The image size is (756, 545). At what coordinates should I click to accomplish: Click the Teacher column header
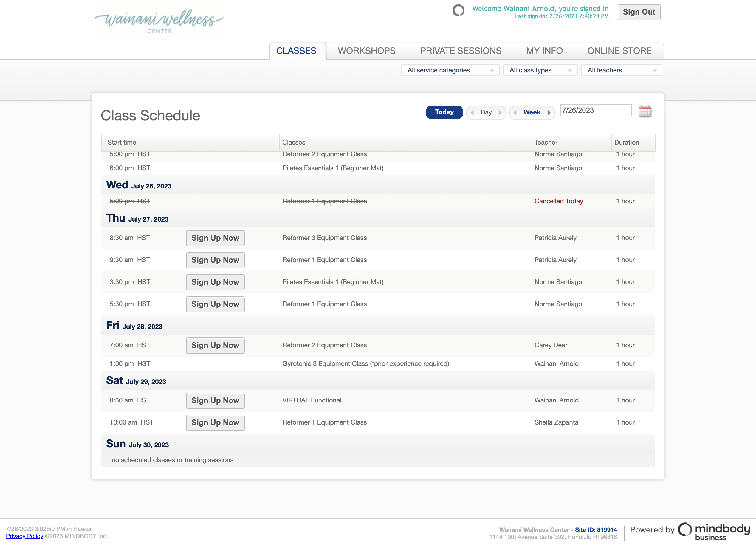[571, 142]
